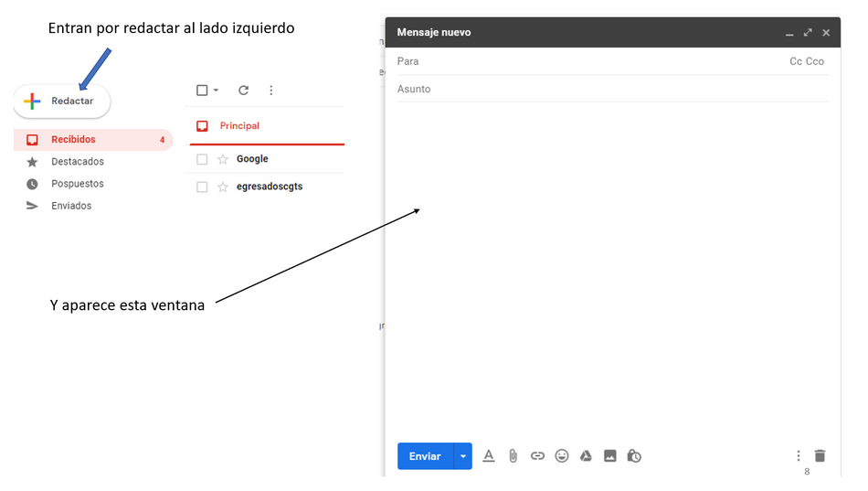Insert file from Google Drive

tap(586, 456)
